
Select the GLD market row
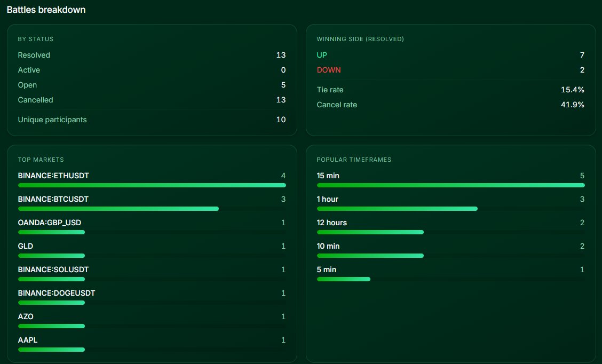[x=152, y=250]
